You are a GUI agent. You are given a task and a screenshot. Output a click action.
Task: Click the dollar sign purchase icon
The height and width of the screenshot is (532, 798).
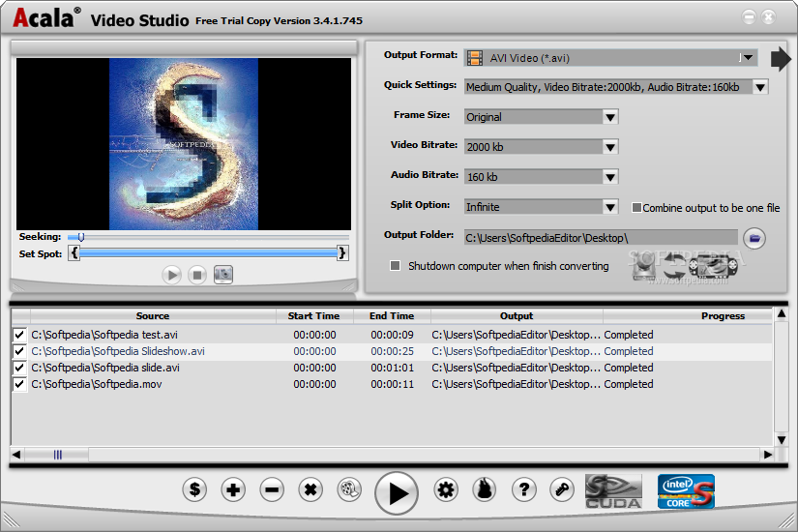click(x=194, y=489)
